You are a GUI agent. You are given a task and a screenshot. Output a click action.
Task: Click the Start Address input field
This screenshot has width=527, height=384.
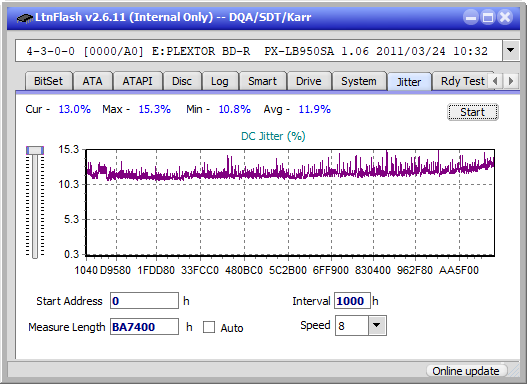(x=145, y=301)
